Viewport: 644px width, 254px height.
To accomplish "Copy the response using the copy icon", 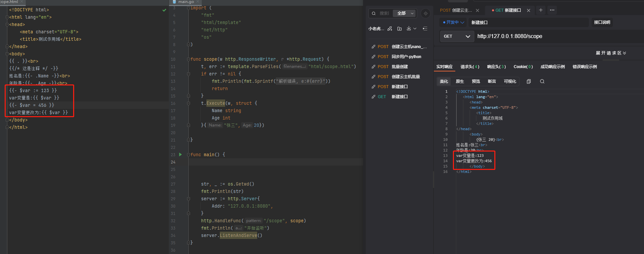I will tap(529, 81).
